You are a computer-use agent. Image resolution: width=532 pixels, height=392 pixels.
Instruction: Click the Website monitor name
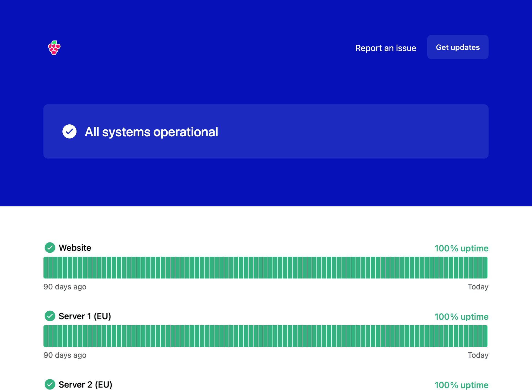75,248
